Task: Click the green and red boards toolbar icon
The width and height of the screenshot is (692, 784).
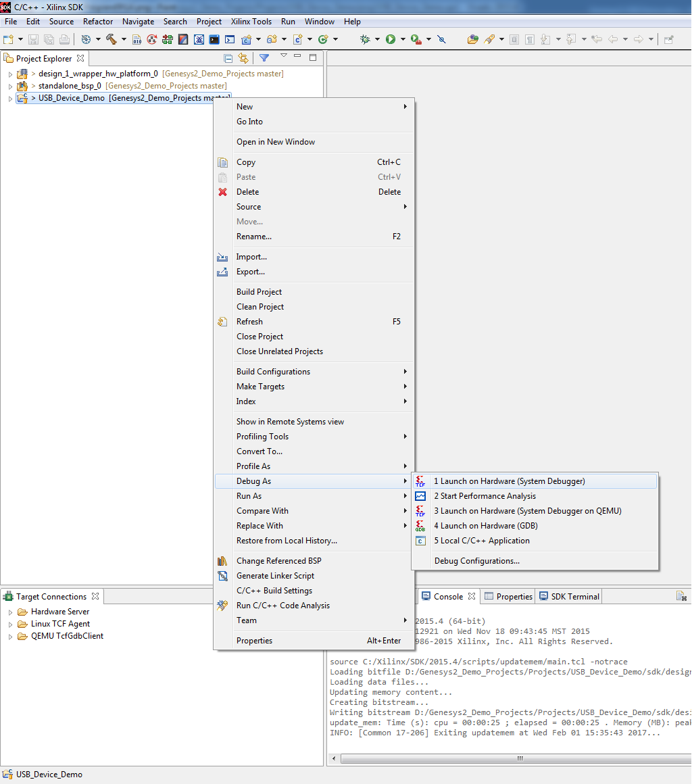Action: [x=168, y=39]
